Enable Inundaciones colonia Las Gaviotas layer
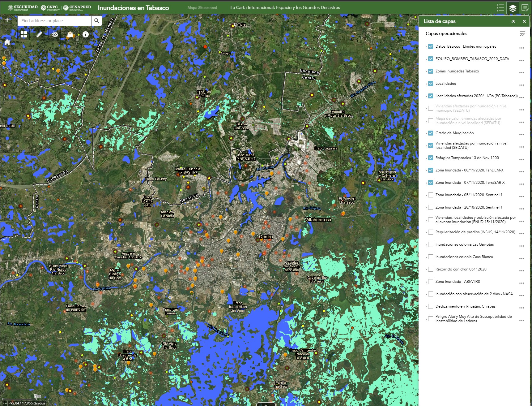Viewport: 532px width, 406px height. [431, 244]
